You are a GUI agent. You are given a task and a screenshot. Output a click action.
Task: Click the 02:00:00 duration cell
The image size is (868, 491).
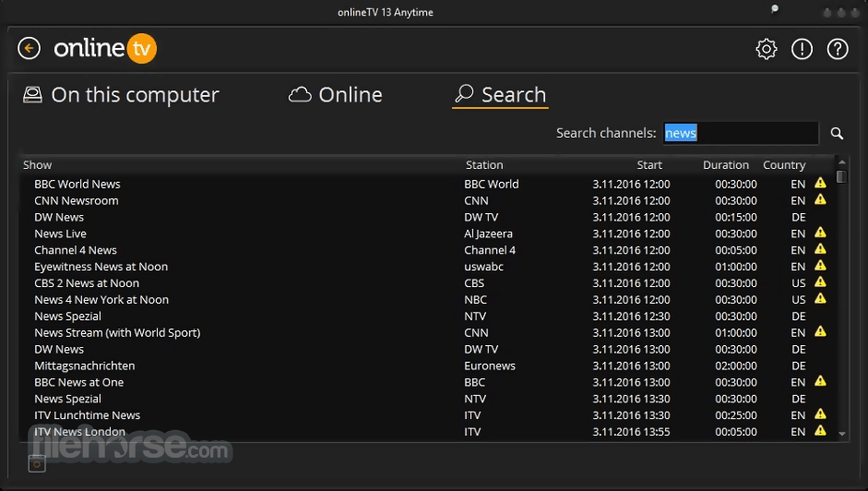736,365
